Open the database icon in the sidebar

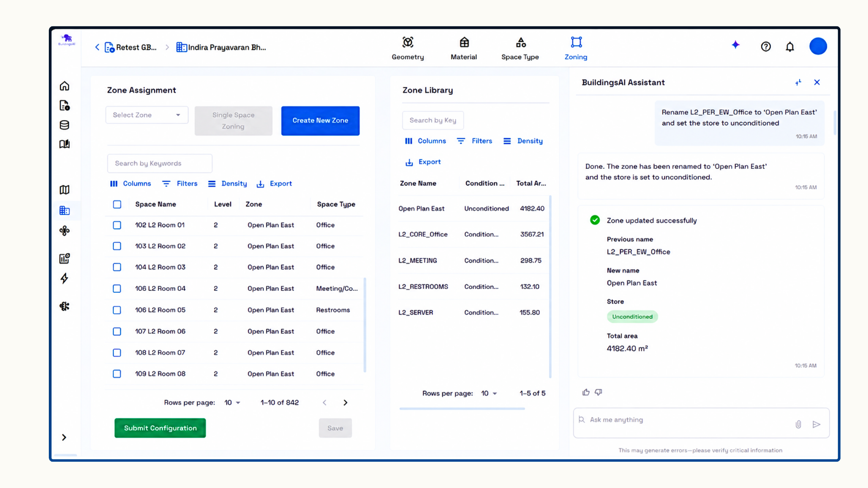pos(64,125)
